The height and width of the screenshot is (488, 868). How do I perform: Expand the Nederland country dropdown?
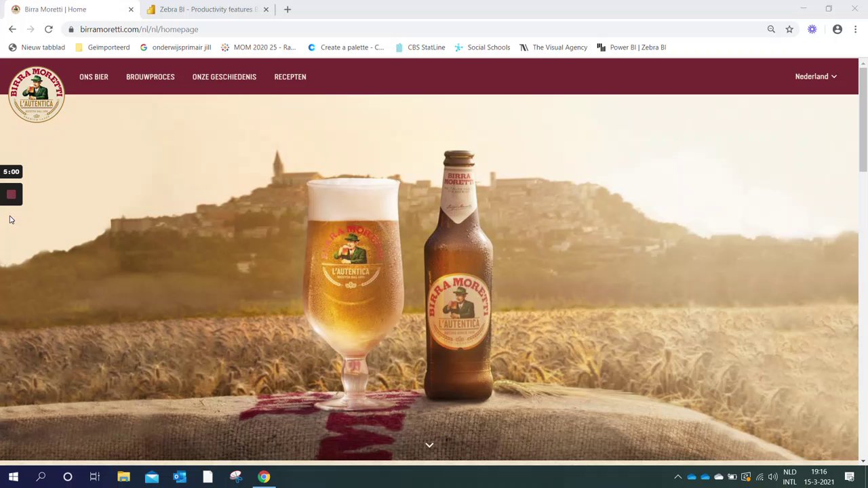pyautogui.click(x=816, y=77)
